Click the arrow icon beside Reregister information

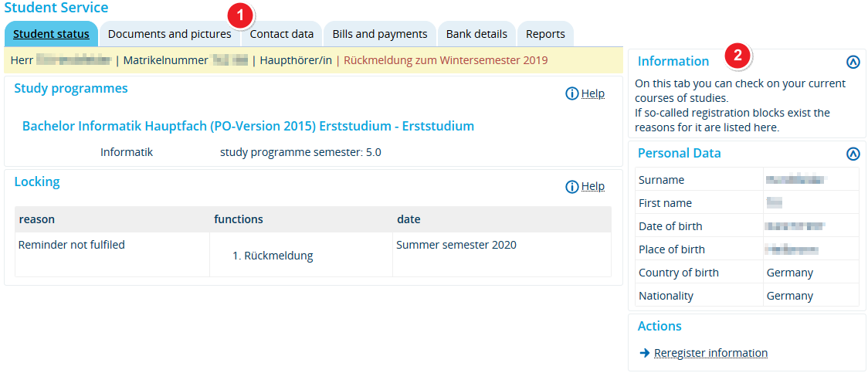(x=645, y=353)
